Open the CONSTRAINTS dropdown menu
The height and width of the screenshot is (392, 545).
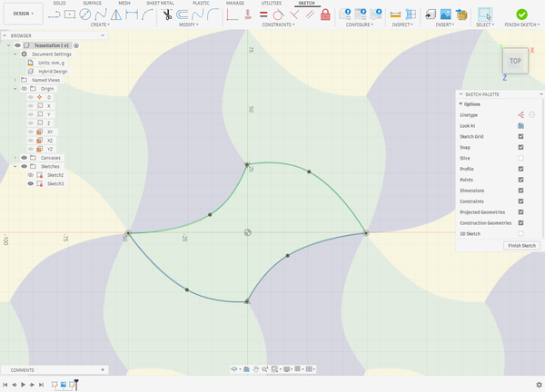click(x=278, y=24)
